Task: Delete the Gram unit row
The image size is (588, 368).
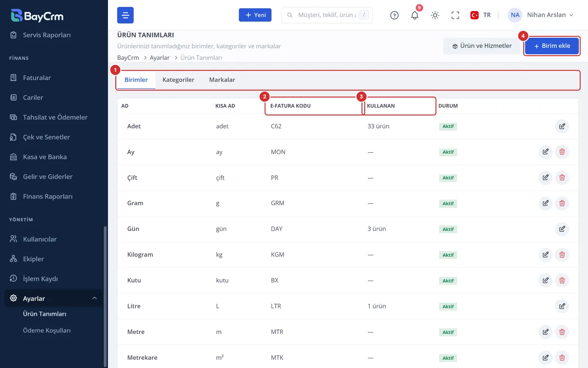Action: pos(562,203)
